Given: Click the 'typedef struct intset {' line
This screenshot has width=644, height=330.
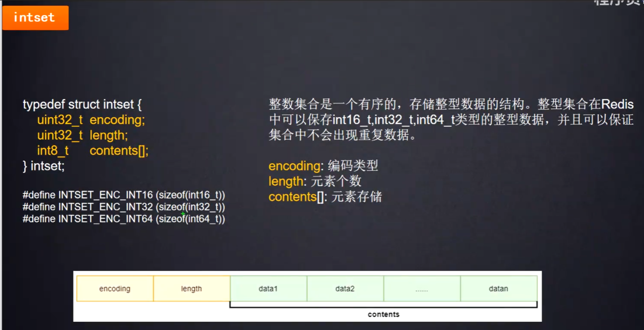Looking at the screenshot, I should (x=82, y=105).
